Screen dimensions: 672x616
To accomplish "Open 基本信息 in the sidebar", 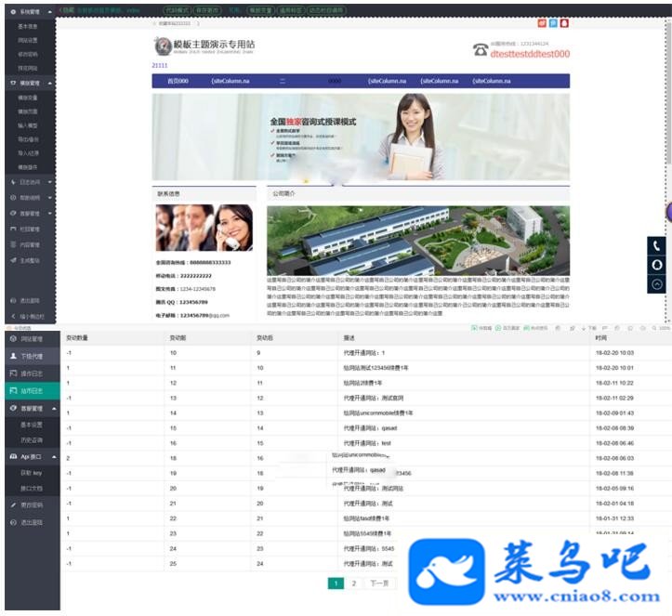I will click(x=28, y=27).
